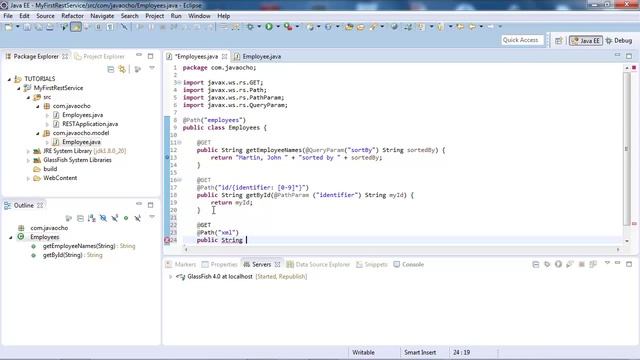Toggle Hide Non-Public Members green dot in the Outline

pyautogui.click(x=126, y=218)
